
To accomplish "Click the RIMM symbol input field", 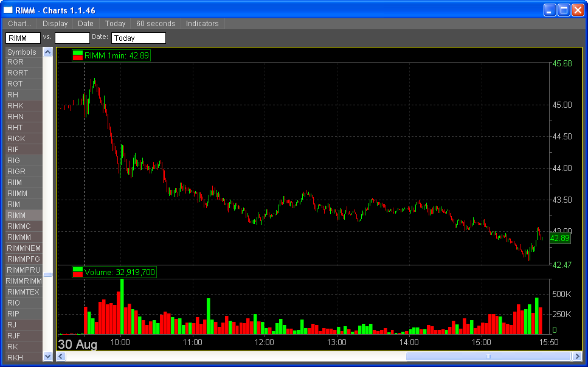I will pos(23,38).
